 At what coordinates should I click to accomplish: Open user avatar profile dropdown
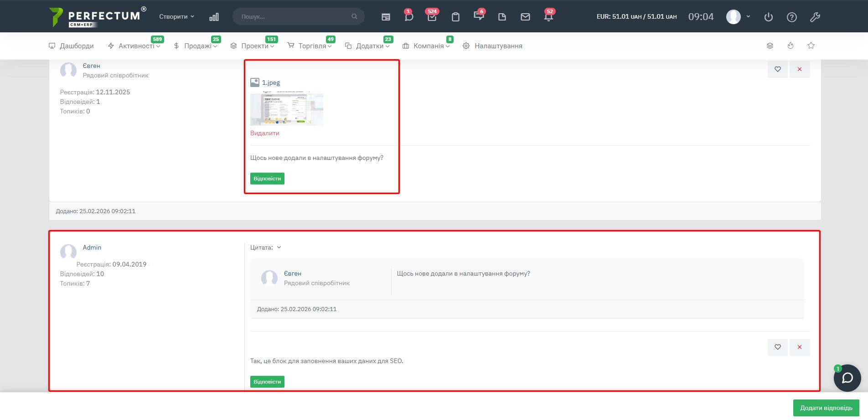[738, 17]
